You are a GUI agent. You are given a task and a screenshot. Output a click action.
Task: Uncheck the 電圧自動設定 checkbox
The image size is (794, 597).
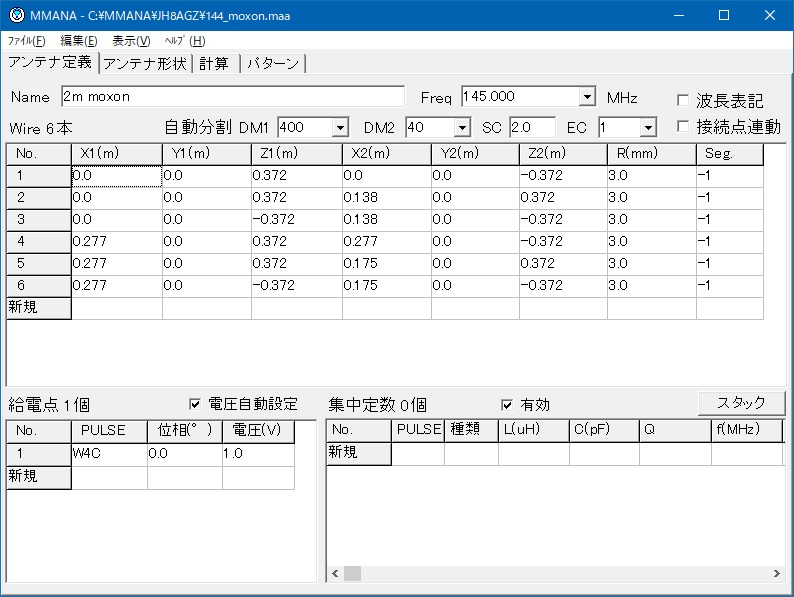click(x=195, y=404)
